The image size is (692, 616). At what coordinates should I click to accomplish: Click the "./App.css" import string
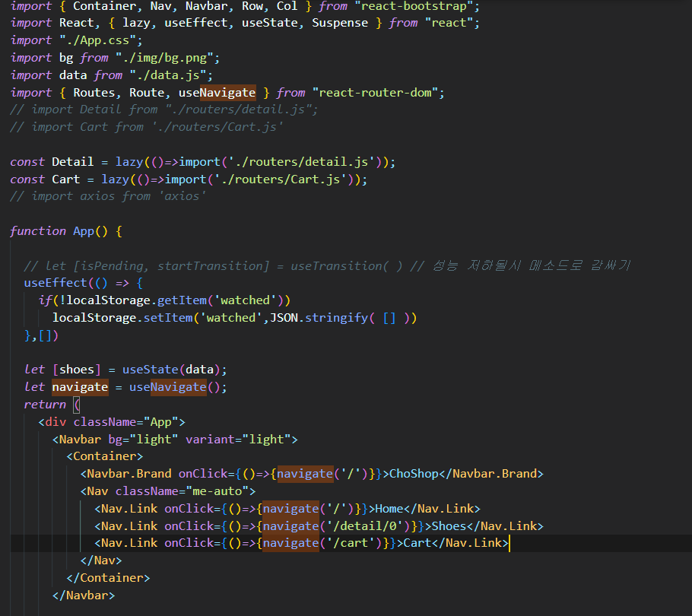point(98,40)
